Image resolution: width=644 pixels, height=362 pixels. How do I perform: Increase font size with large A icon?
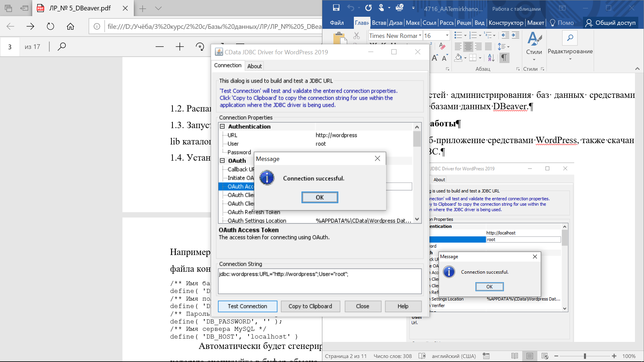435,58
